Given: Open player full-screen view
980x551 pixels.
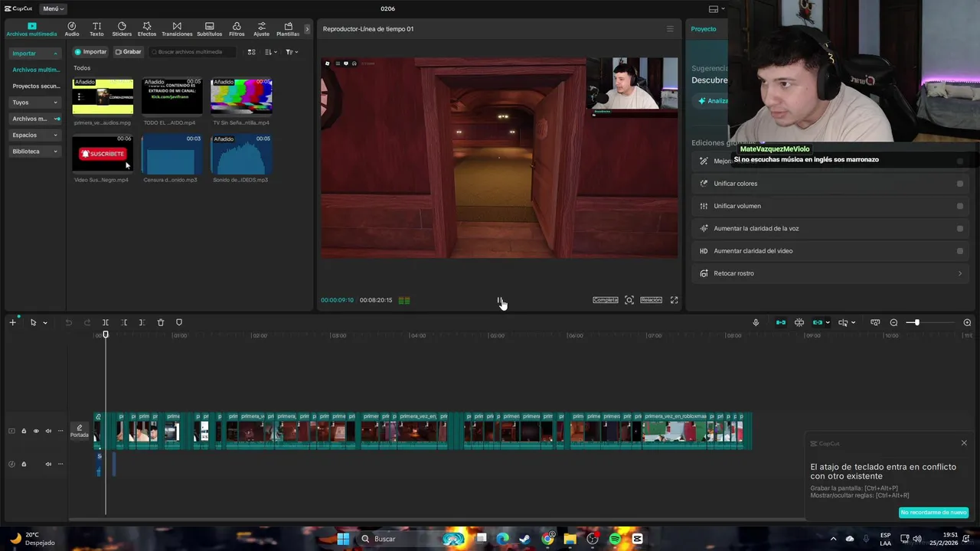Looking at the screenshot, I should coord(674,300).
